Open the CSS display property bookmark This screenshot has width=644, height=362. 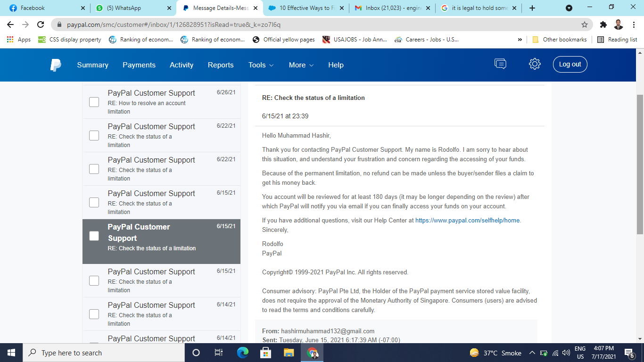(x=70, y=40)
